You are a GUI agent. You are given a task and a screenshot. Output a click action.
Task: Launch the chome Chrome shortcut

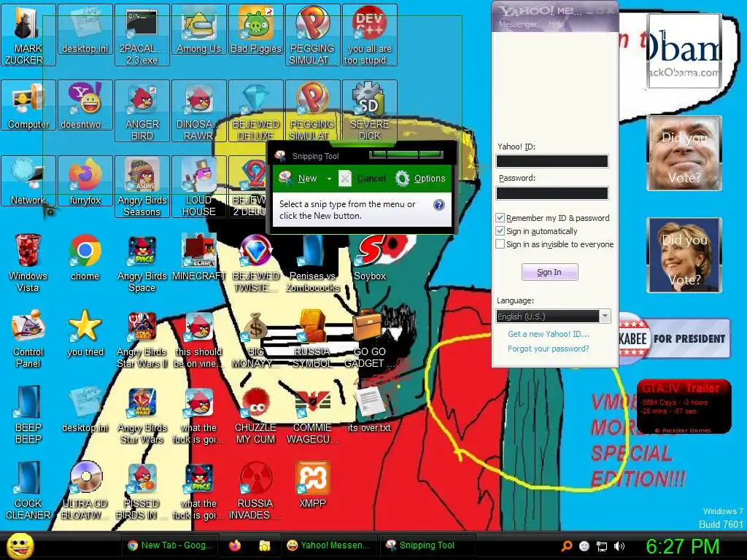pos(85,257)
